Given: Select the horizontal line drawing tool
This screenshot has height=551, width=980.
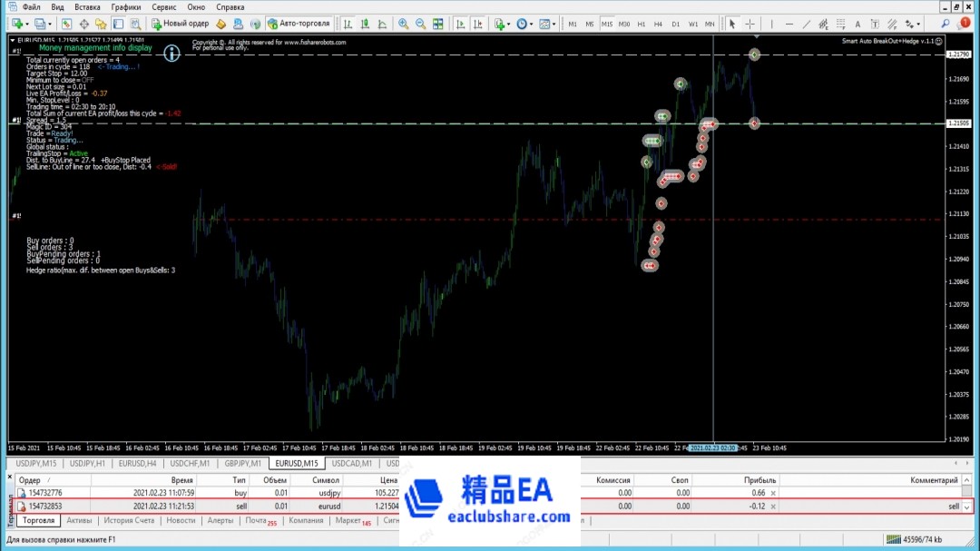Looking at the screenshot, I should click(790, 24).
